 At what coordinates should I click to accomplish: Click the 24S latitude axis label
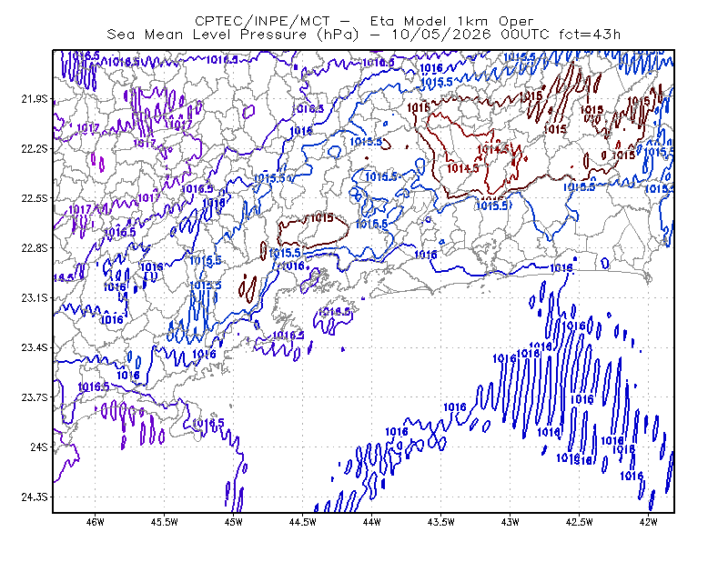point(39,447)
